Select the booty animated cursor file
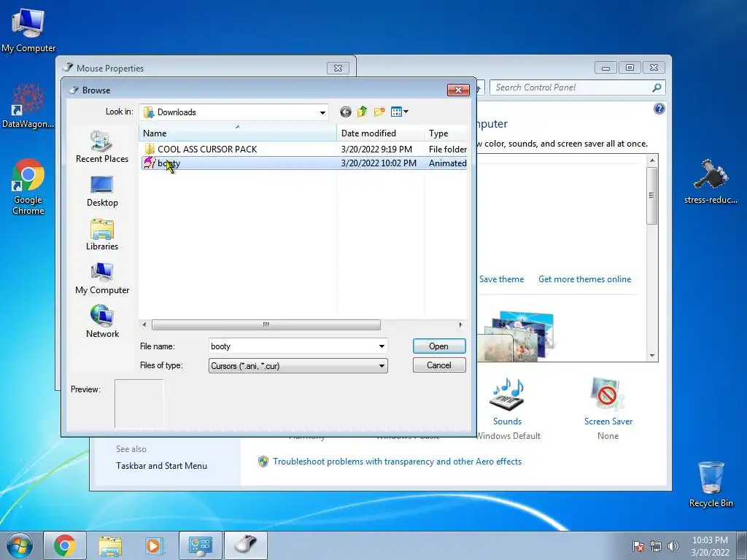The image size is (747, 560). pyautogui.click(x=304, y=163)
